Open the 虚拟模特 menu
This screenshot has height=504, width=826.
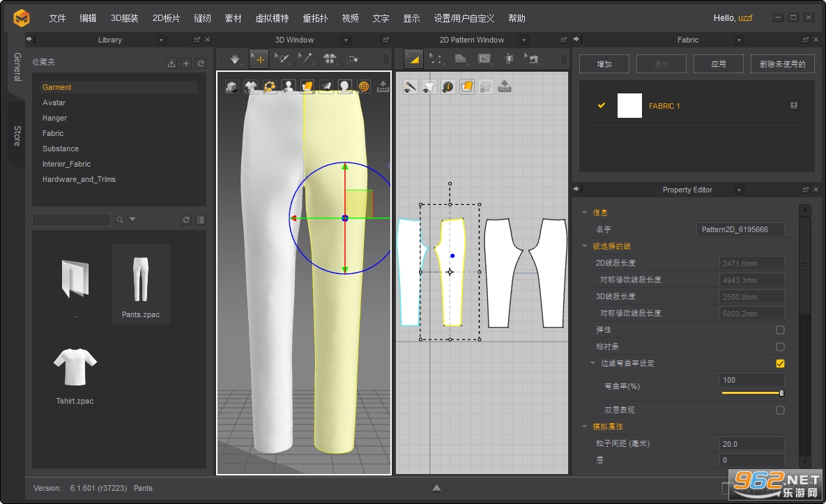click(x=272, y=18)
